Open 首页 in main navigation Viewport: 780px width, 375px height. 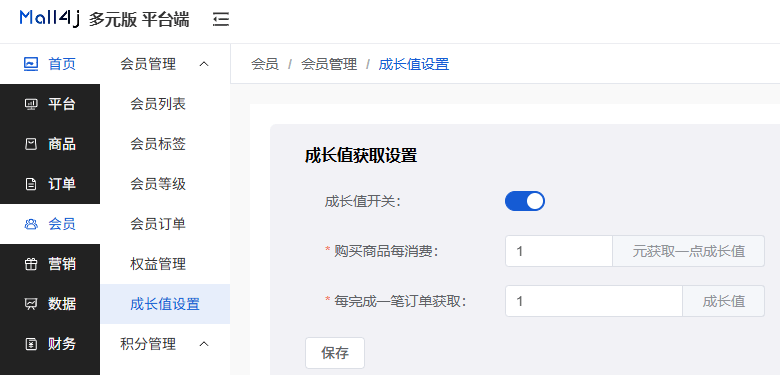pos(50,64)
